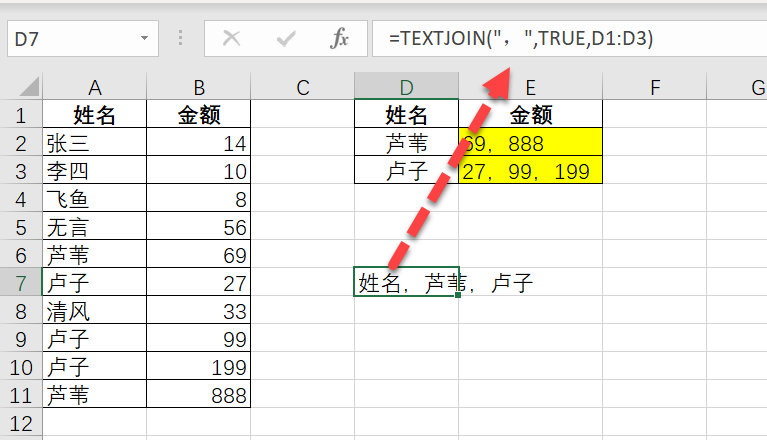Select all cells using corner triangle

pyautogui.click(x=29, y=87)
